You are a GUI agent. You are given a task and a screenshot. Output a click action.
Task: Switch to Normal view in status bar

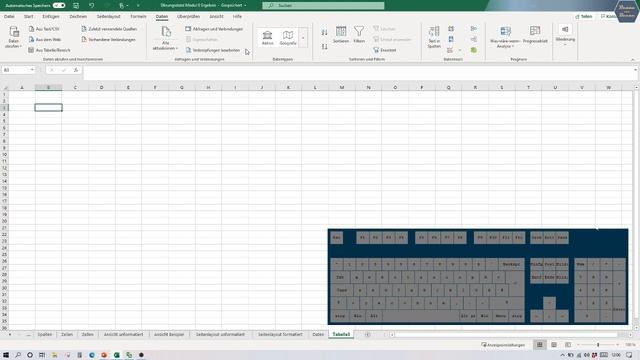(540, 345)
